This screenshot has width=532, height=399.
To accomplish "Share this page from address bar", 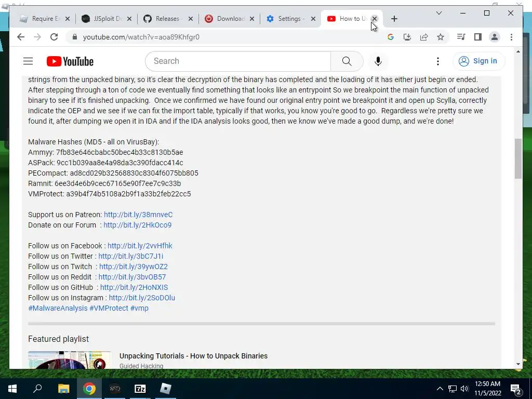I will coord(424,37).
